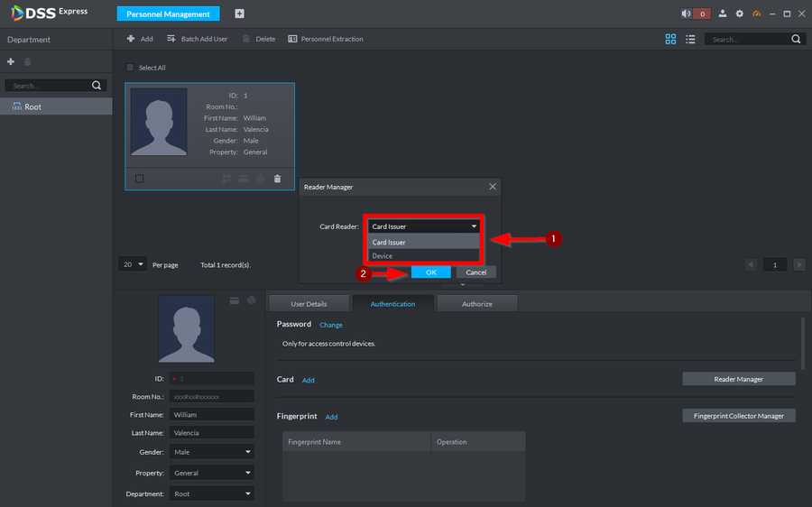
Task: Click the orange performance gauge icon
Action: click(x=756, y=14)
